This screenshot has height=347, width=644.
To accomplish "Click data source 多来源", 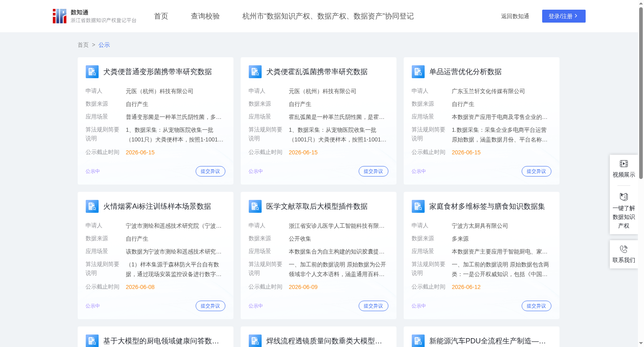I will (x=460, y=239).
